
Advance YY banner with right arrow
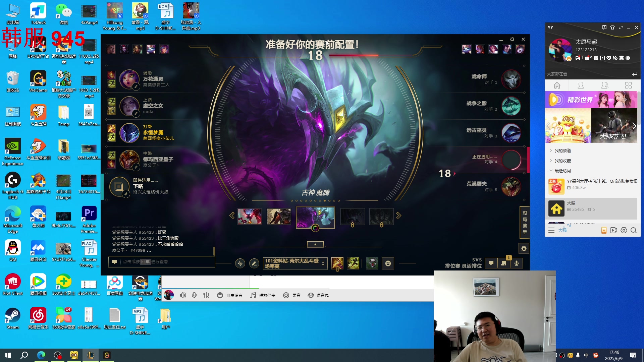click(634, 126)
